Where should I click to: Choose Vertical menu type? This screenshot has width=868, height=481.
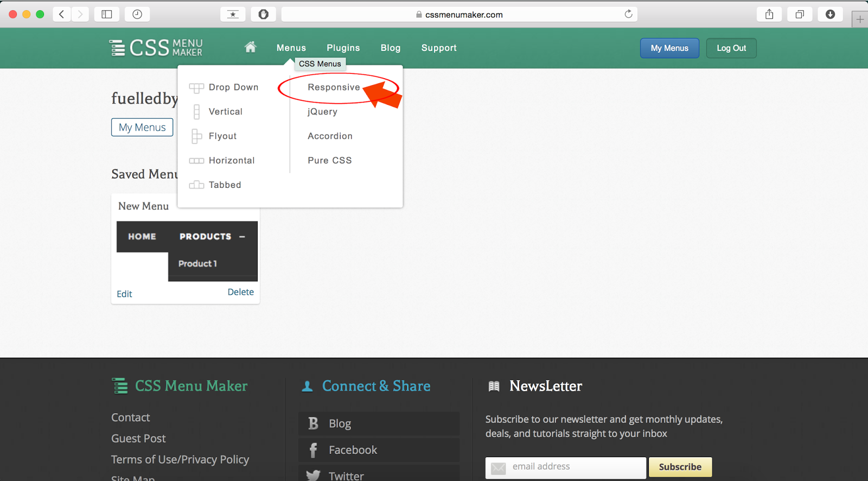click(x=226, y=112)
